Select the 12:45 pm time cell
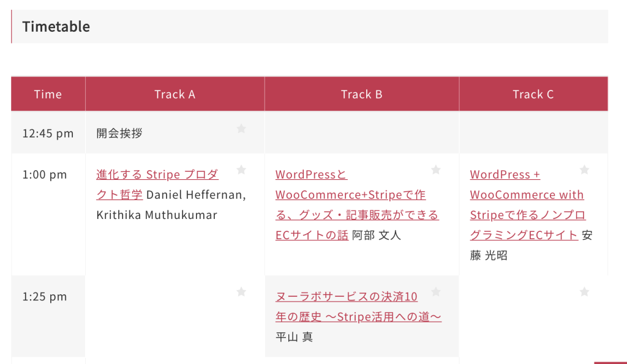 tap(48, 133)
